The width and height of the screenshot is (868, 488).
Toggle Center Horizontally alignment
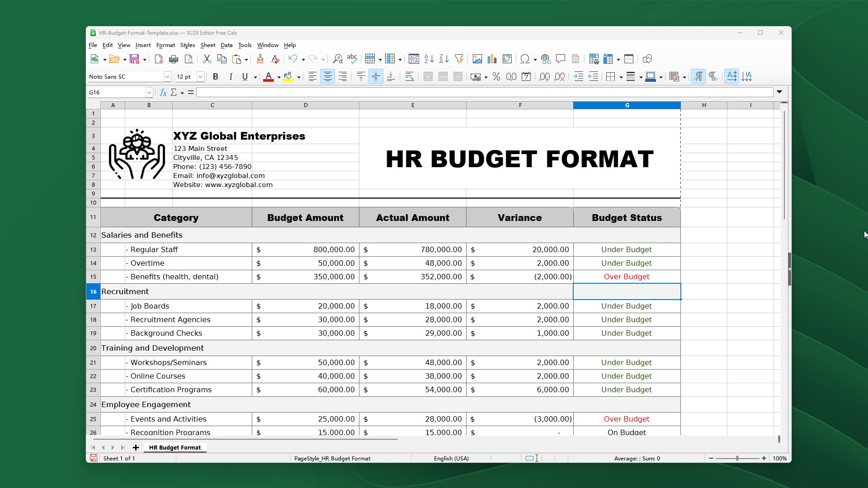click(x=328, y=77)
